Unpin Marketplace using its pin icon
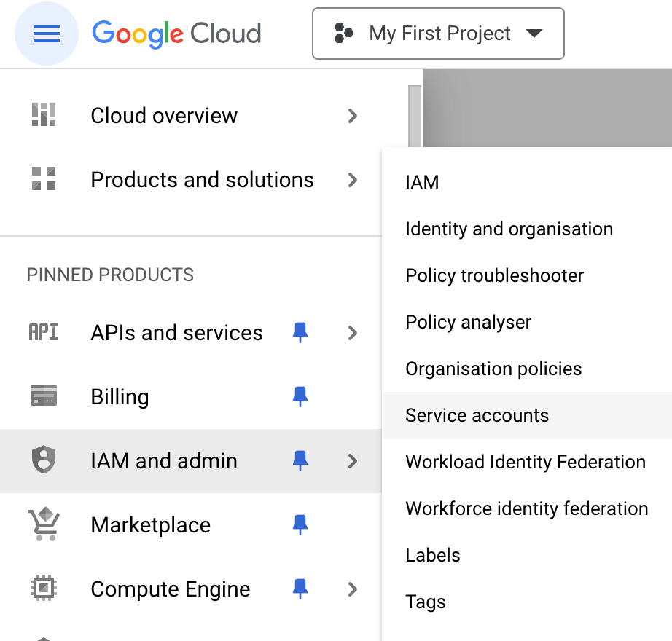 [300, 524]
